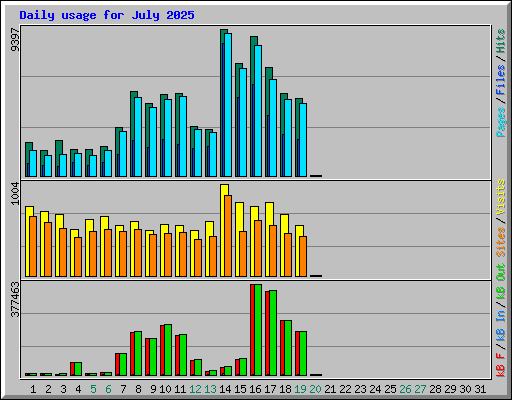The height and width of the screenshot is (400, 512).
Task: Click green weekend day label 26
Action: [405, 389]
